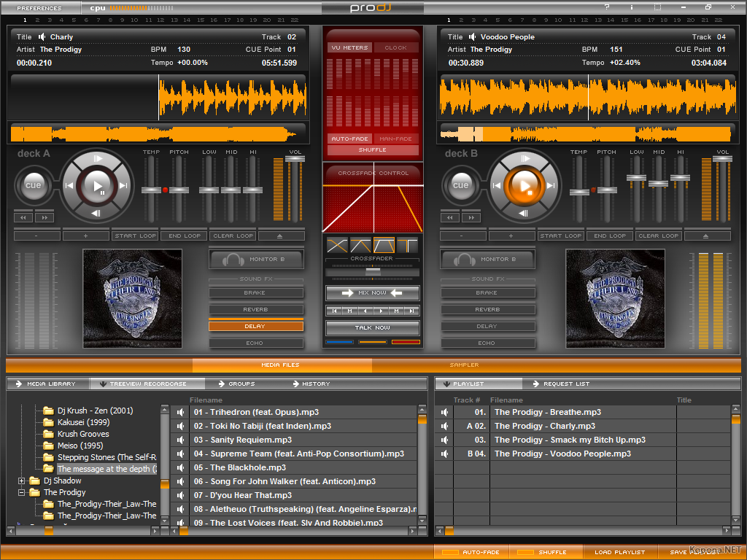Open the Treeview Recordcase dropdown
This screenshot has height=560, width=747.
(x=147, y=384)
